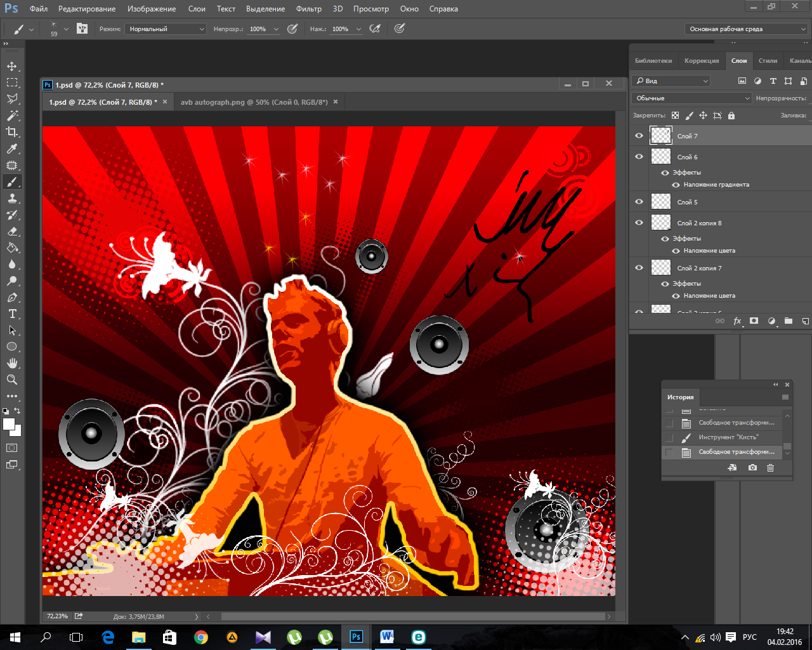The height and width of the screenshot is (650, 812).
Task: Add a layer style with fx icon
Action: click(x=737, y=321)
